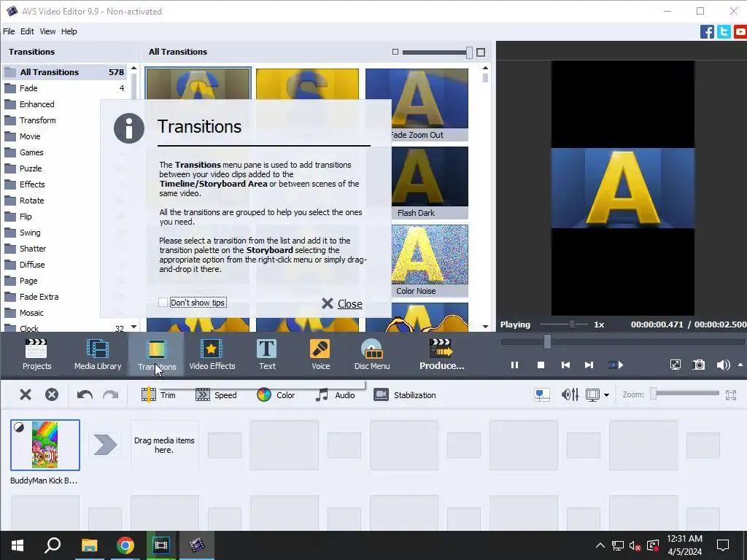Click the zoom fit-to-window icon
This screenshot has width=747, height=560.
pos(731,394)
